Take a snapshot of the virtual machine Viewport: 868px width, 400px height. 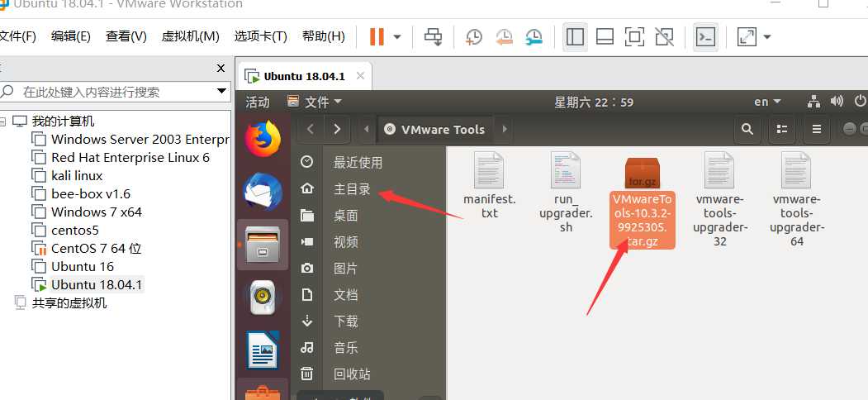tap(474, 37)
